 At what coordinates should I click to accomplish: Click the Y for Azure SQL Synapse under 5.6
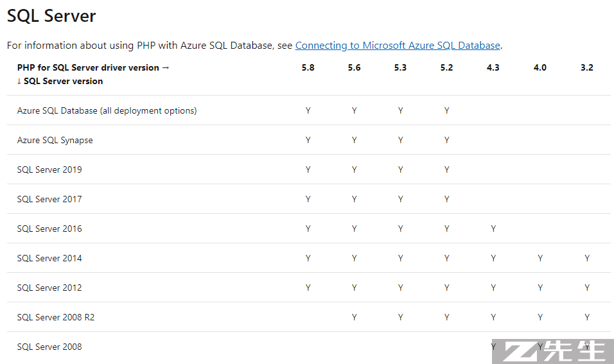[x=355, y=140]
